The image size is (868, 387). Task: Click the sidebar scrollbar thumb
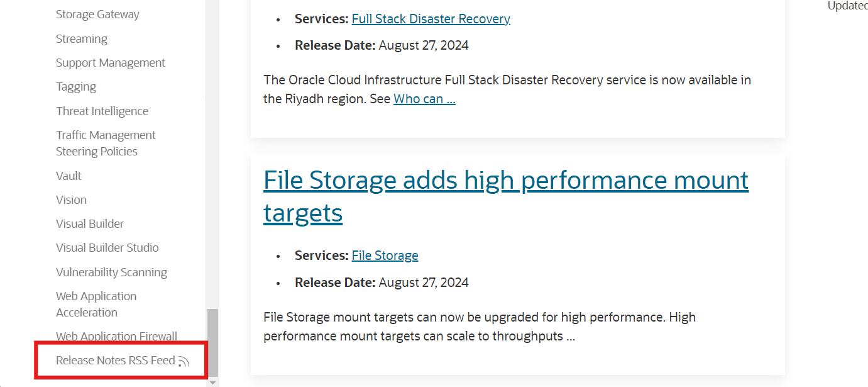(x=213, y=342)
